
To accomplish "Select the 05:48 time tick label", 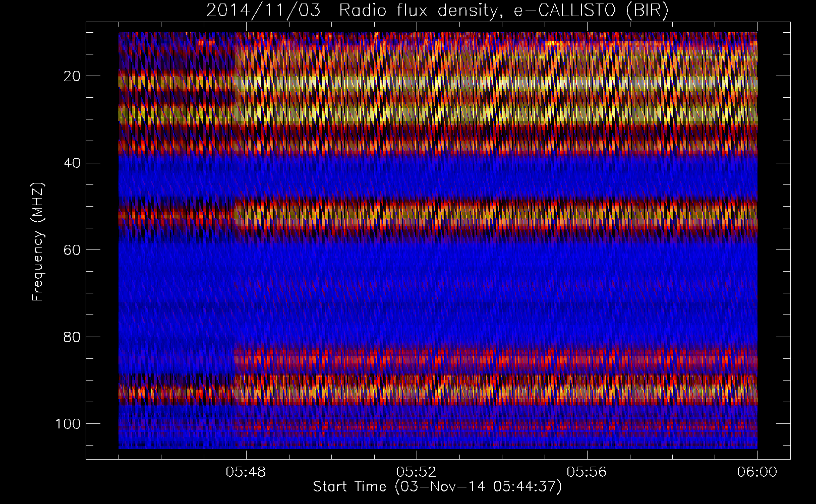I will 246,472.
